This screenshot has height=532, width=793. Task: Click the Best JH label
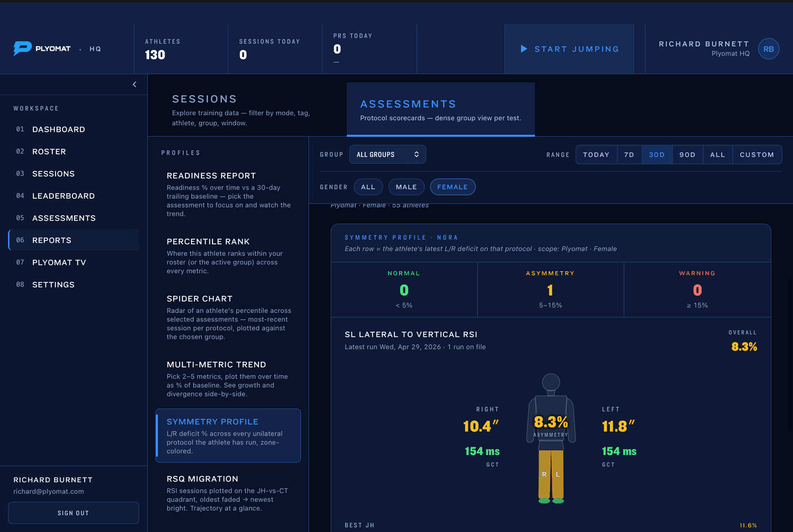pos(359,525)
